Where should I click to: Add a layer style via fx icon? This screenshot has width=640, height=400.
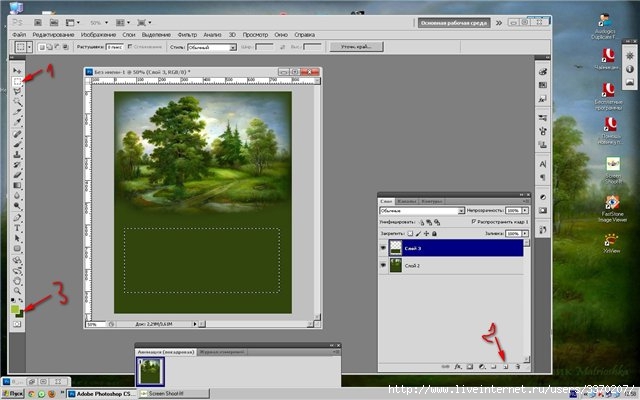tap(458, 367)
